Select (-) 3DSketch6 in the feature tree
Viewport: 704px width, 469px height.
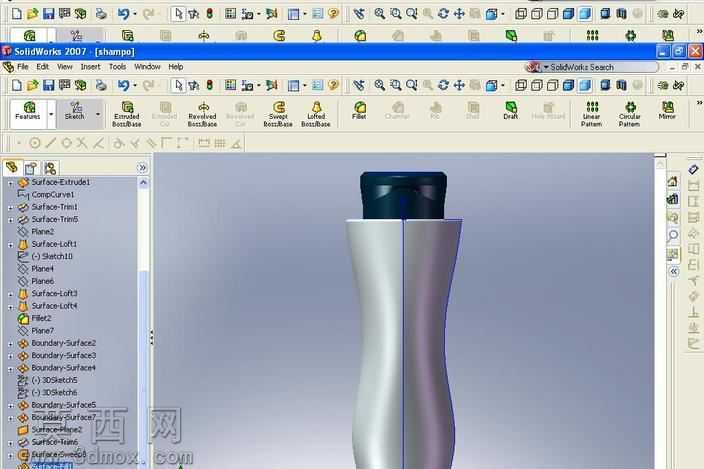click(x=54, y=392)
